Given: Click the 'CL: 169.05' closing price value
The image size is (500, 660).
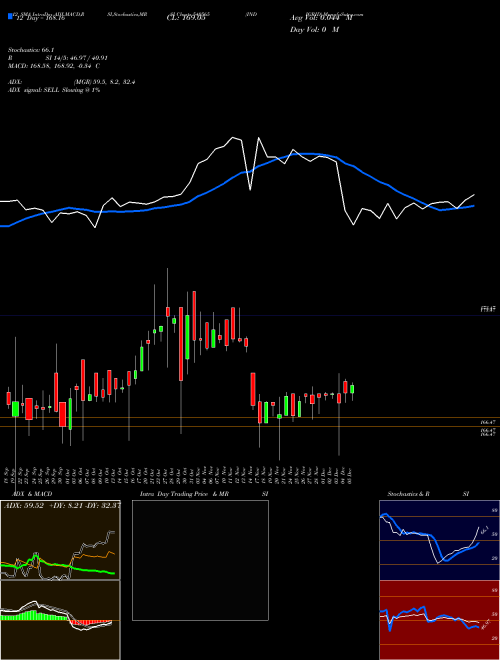Looking at the screenshot, I should [187, 19].
